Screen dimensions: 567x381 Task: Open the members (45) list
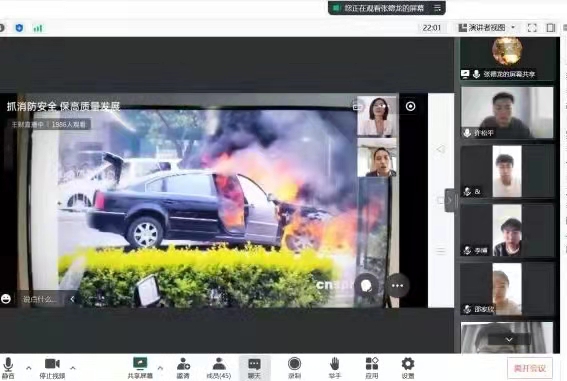pyautogui.click(x=218, y=367)
